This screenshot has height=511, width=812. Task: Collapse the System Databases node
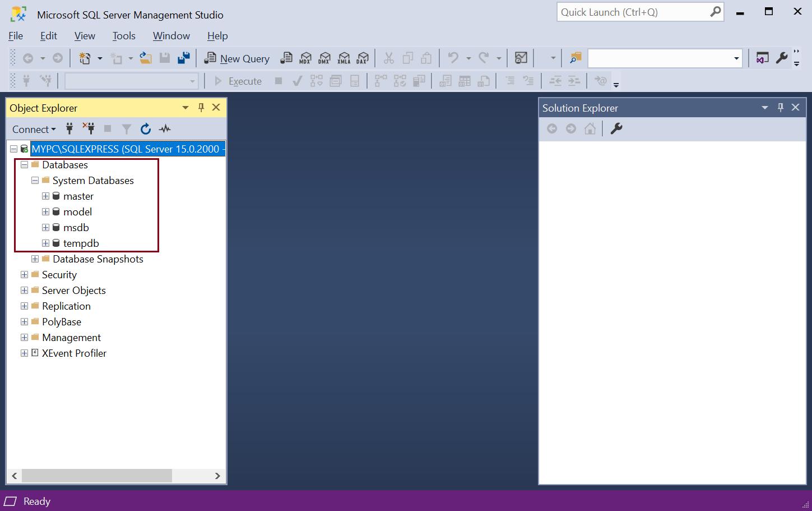point(35,180)
